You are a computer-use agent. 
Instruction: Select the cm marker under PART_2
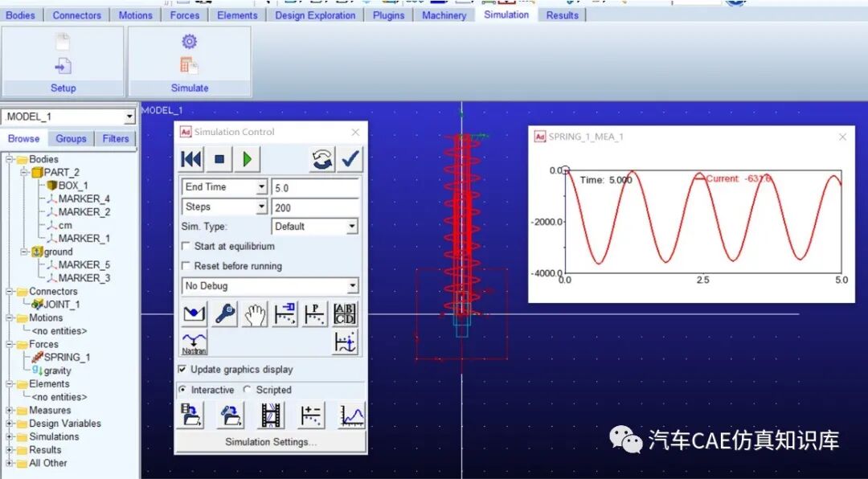[59, 225]
